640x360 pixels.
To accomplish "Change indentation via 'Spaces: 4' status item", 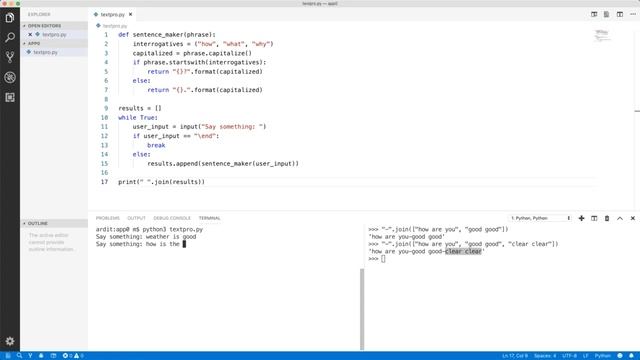I will [x=545, y=356].
